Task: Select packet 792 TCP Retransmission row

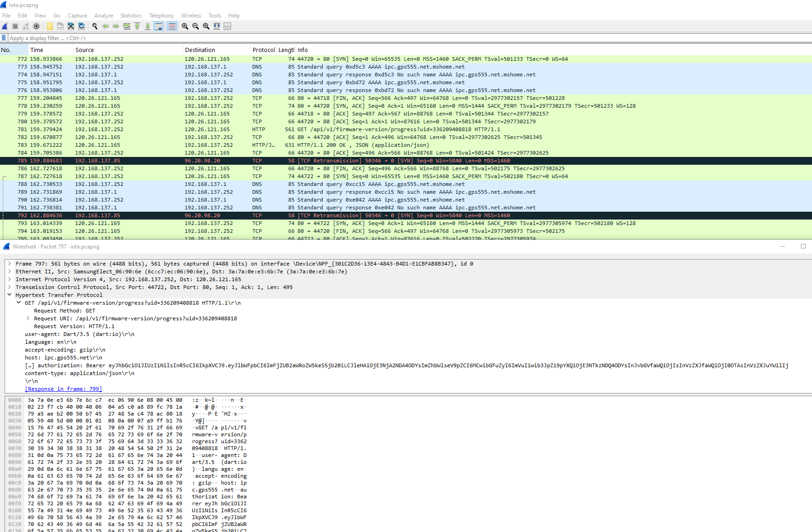Action: (x=406, y=215)
